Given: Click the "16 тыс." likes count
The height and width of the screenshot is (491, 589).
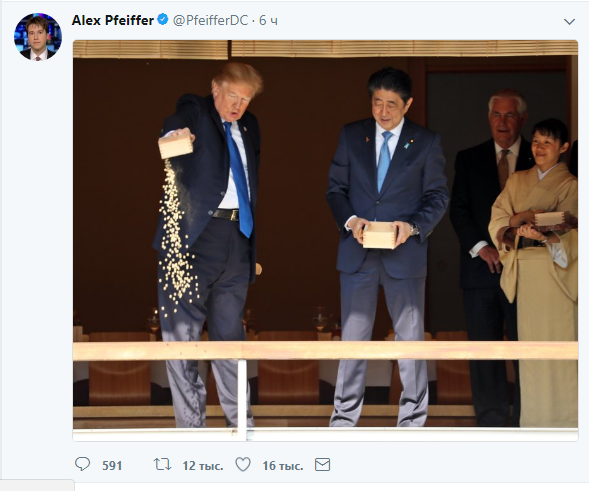Looking at the screenshot, I should pyautogui.click(x=282, y=466).
